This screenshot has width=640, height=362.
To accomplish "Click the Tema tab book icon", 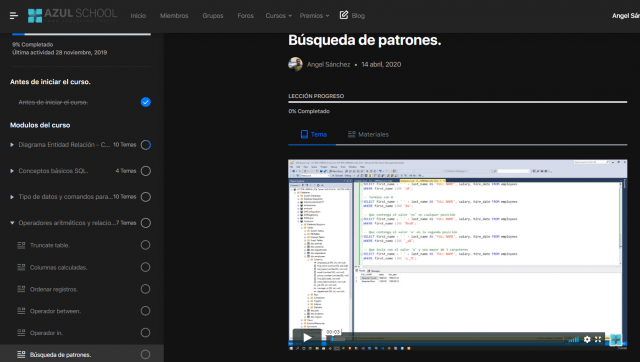I will (304, 134).
